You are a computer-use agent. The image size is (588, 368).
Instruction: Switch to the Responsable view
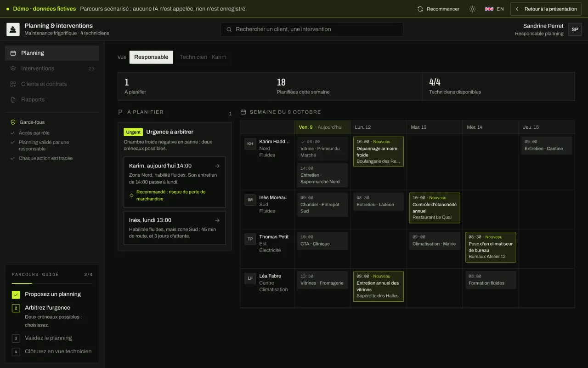pos(151,57)
